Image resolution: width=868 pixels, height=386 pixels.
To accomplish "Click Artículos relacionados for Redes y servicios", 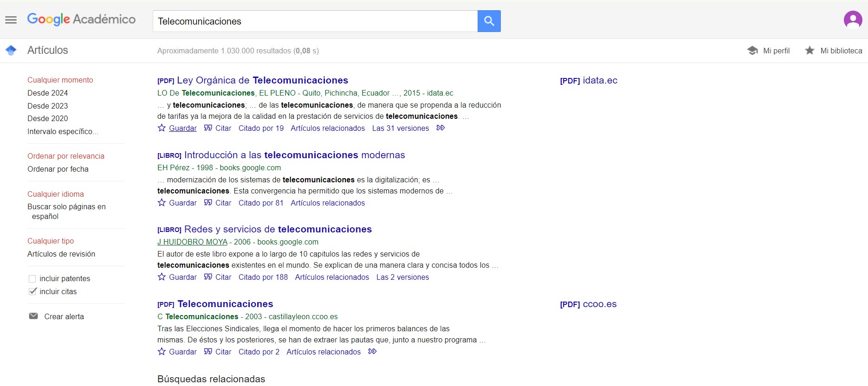I will click(x=332, y=277).
